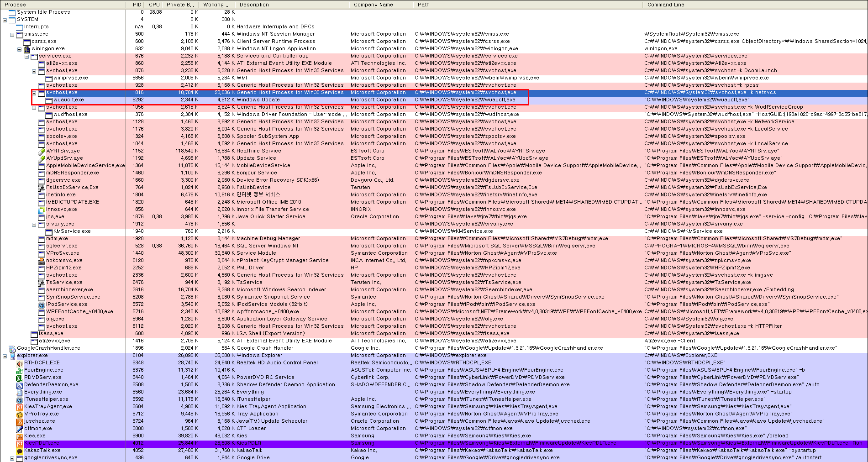Click the DefenderDaemon.exe process icon
Viewport: 868px width, 462px height.
point(20,385)
